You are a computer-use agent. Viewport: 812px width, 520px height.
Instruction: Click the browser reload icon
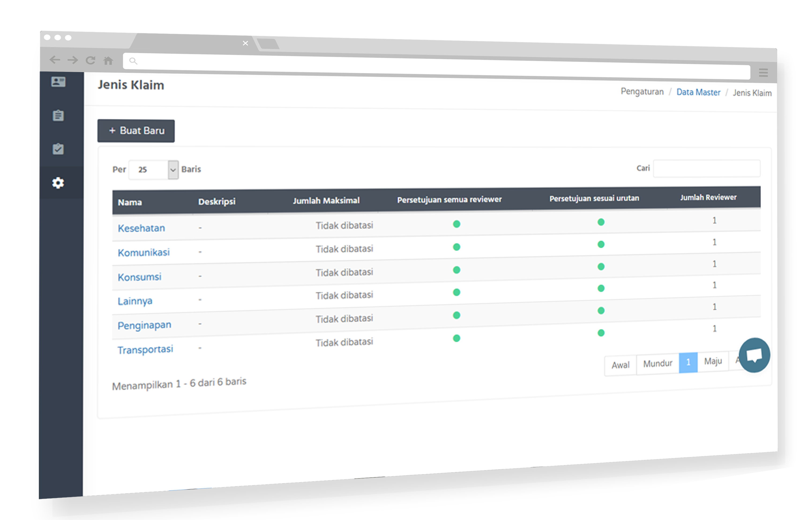[90, 61]
